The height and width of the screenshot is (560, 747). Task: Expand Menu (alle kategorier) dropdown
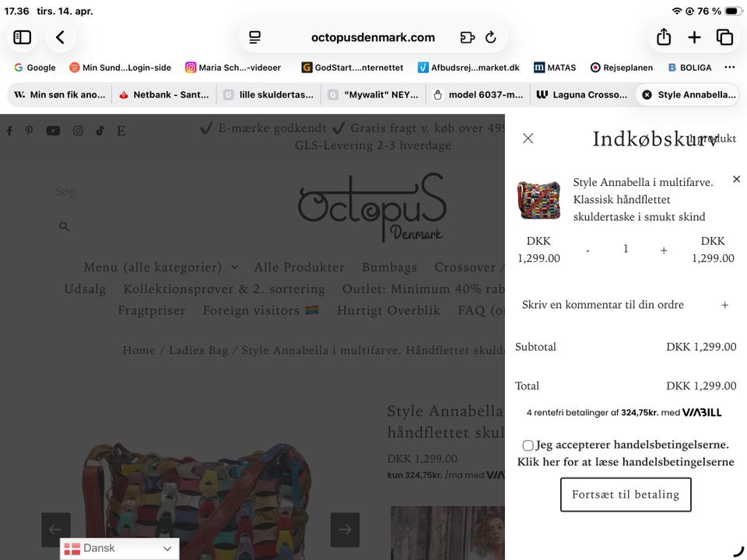tap(161, 267)
